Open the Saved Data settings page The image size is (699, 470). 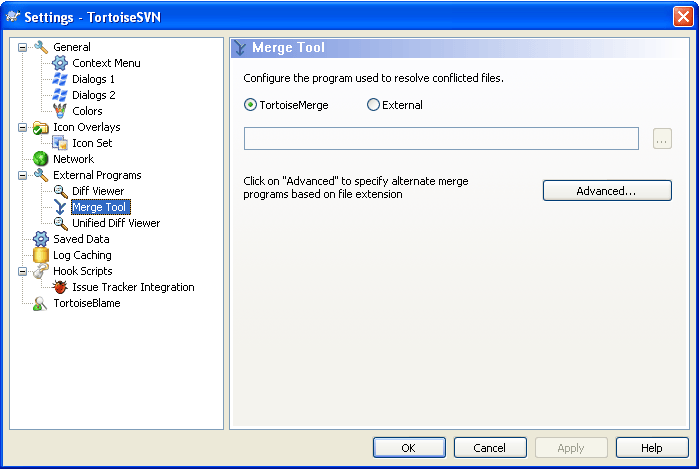click(81, 239)
